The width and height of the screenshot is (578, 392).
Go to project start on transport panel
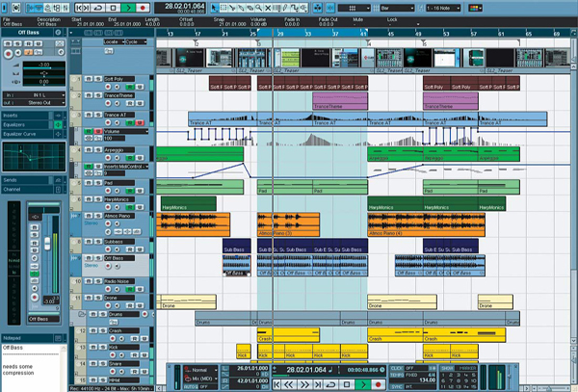[x=276, y=384]
